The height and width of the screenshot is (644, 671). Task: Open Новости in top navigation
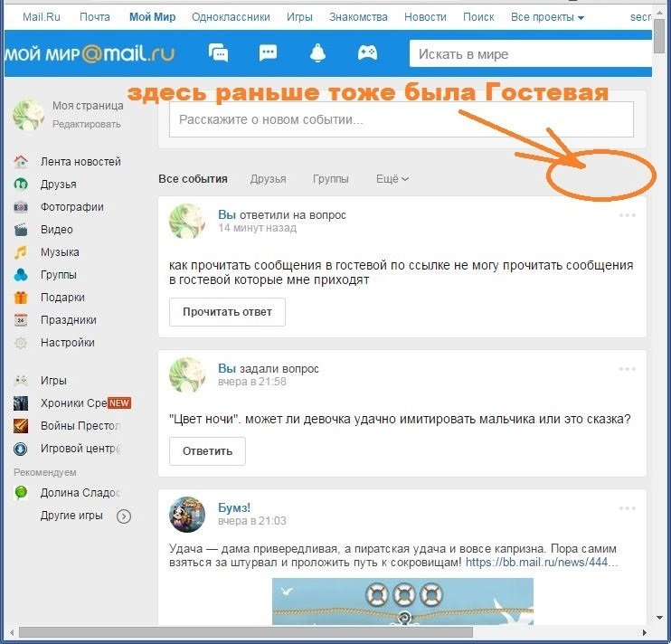tap(425, 17)
